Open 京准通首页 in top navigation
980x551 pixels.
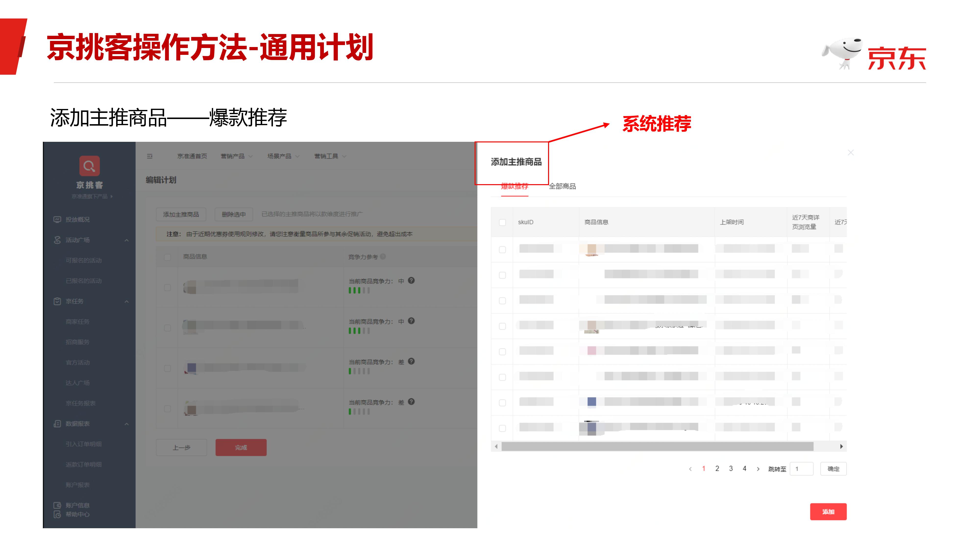pyautogui.click(x=192, y=156)
